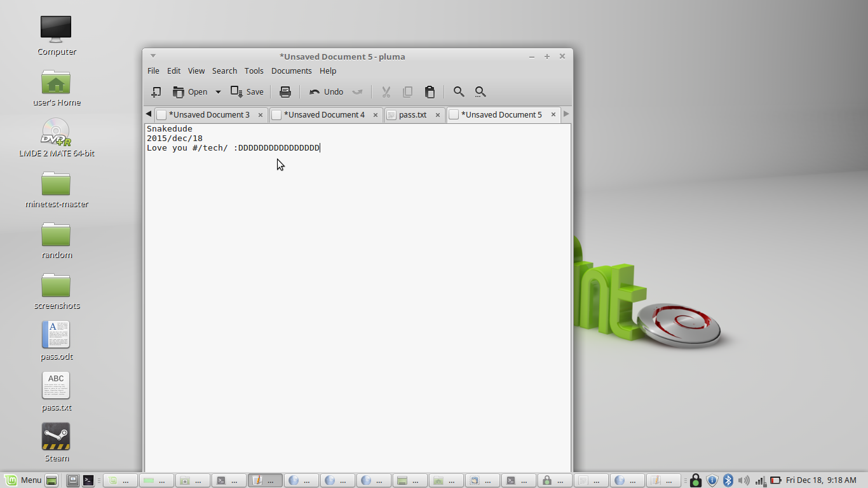Cut selection with scissors icon
This screenshot has width=868, height=488.
tap(386, 92)
